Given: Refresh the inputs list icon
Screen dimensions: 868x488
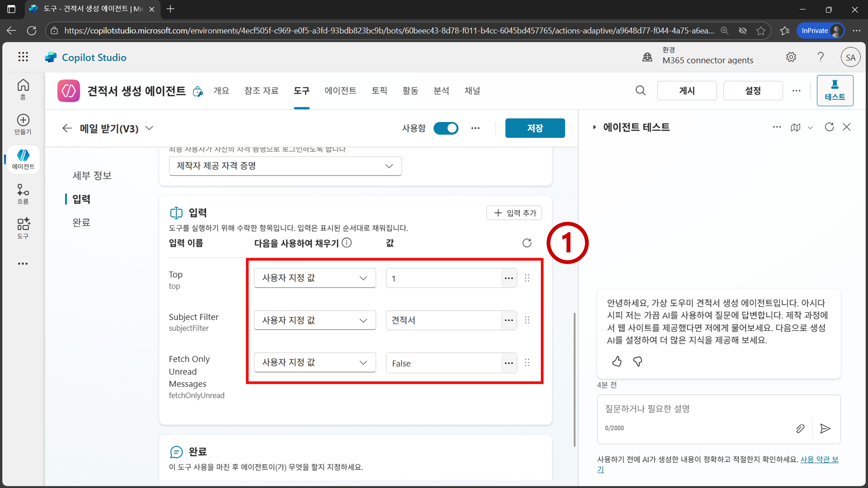Looking at the screenshot, I should point(527,243).
